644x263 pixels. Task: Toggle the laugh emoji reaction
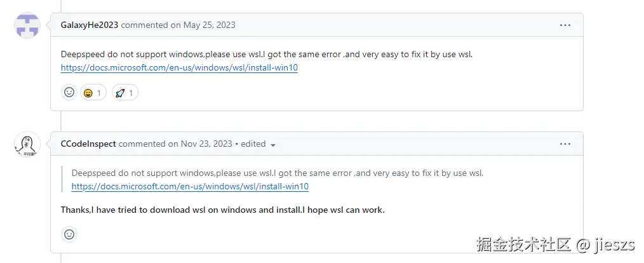[x=93, y=93]
